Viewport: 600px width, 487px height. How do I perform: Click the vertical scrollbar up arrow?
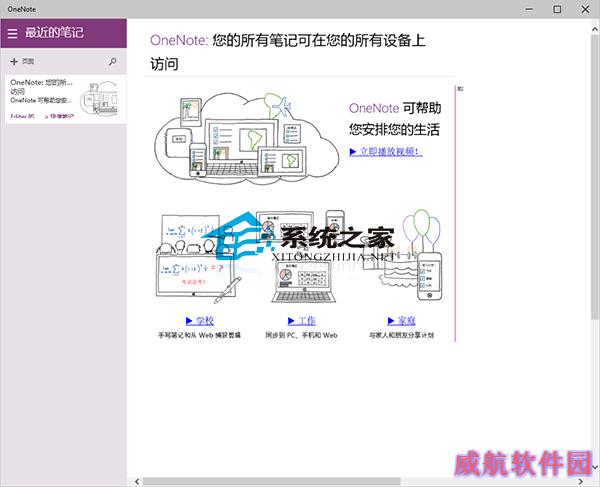point(595,29)
